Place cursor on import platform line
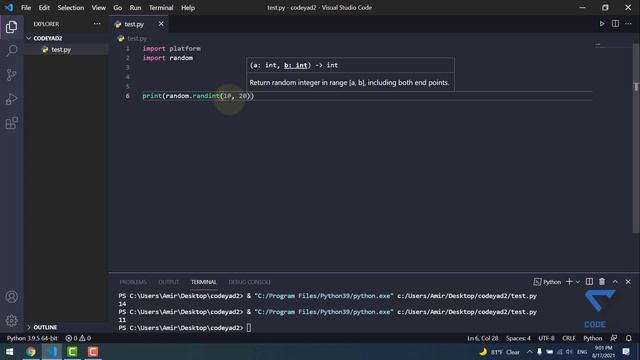640x360 pixels. (171, 49)
